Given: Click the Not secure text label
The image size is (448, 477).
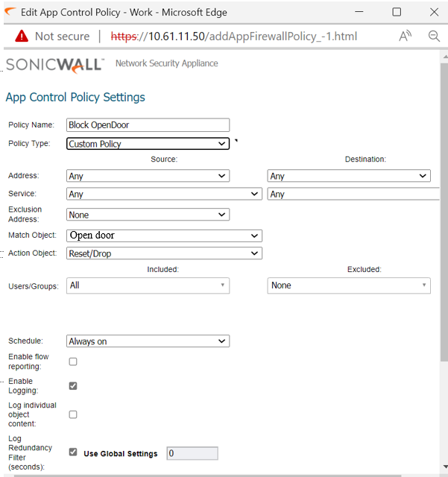Looking at the screenshot, I should [63, 37].
